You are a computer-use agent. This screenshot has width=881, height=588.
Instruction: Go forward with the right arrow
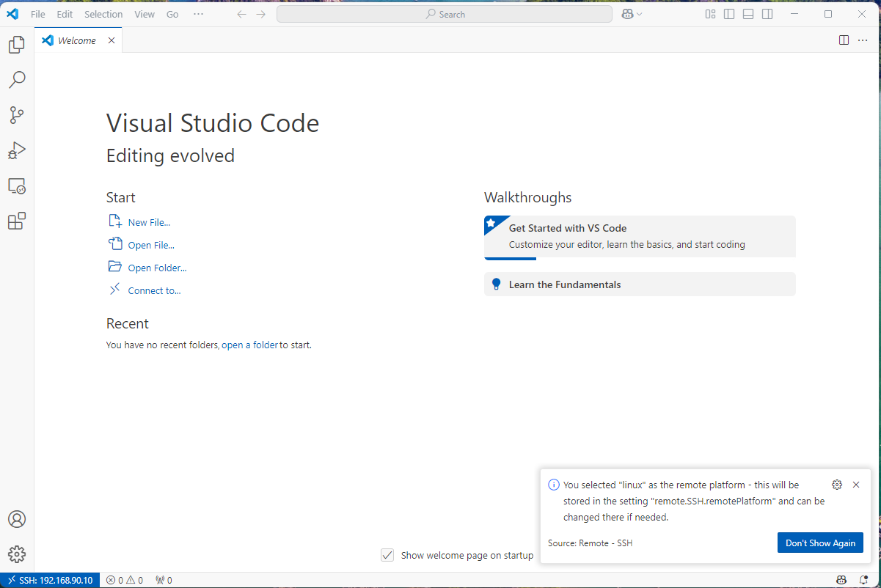click(x=261, y=14)
